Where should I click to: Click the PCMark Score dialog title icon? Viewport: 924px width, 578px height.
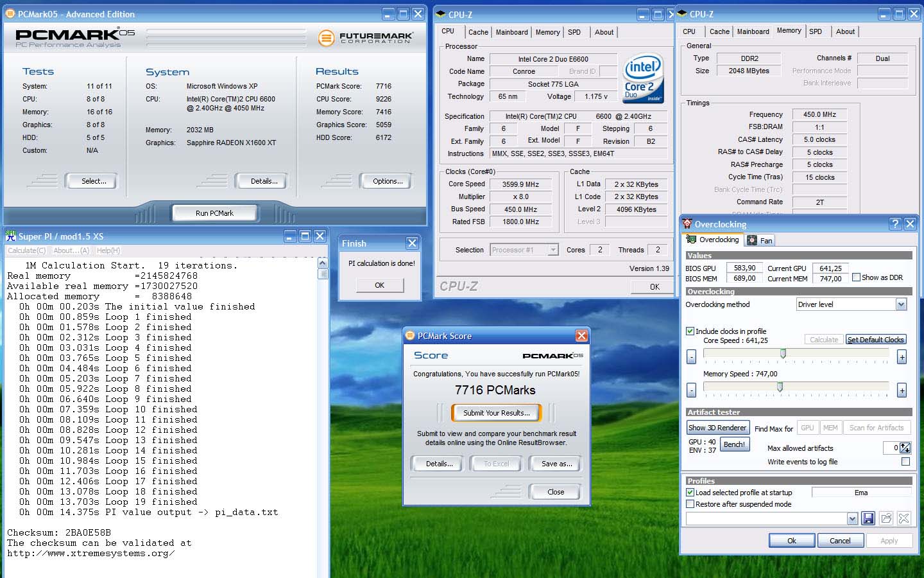[x=410, y=335]
